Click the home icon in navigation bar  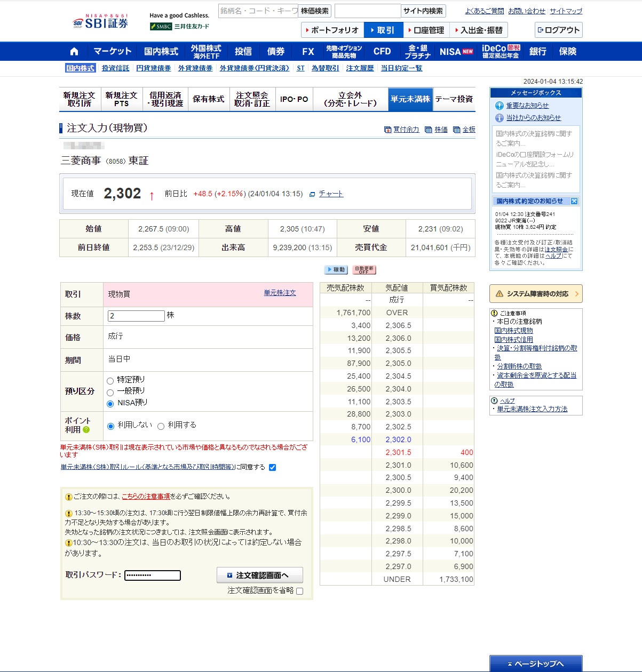pos(74,52)
